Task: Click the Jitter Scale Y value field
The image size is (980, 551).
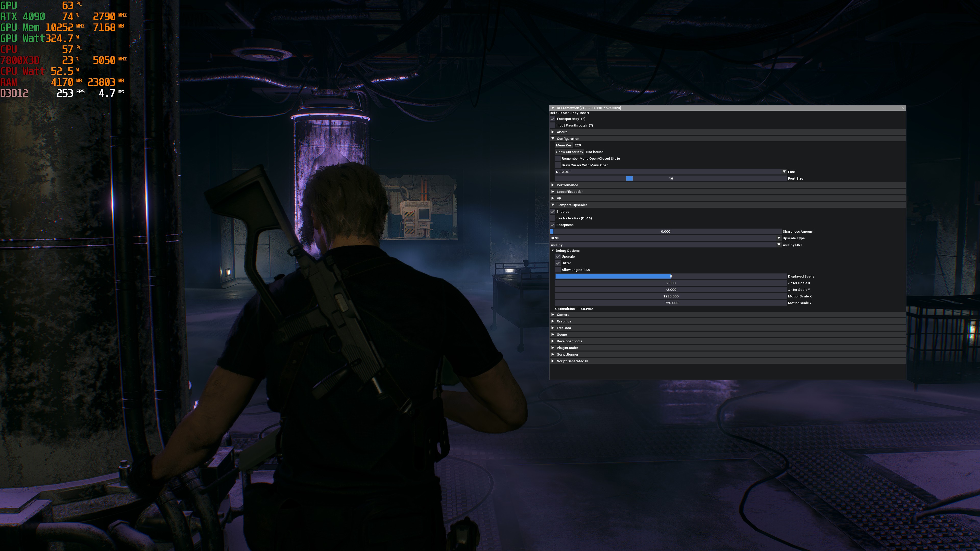Action: (671, 290)
